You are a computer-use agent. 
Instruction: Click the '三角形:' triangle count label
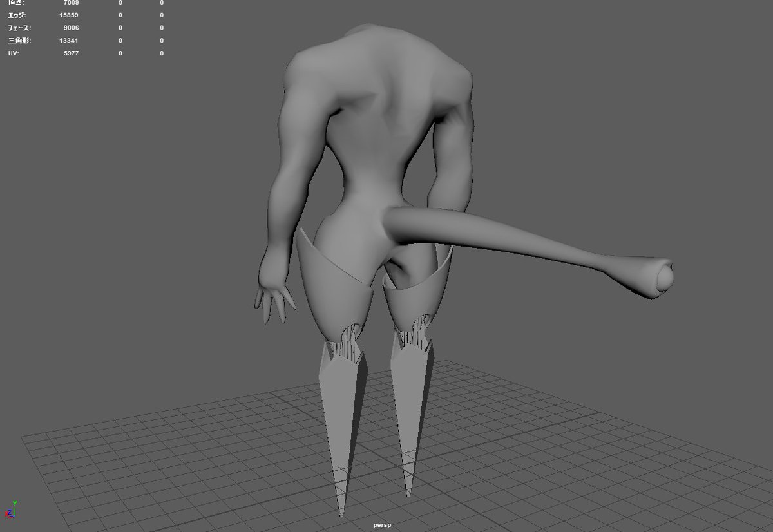[x=19, y=41]
